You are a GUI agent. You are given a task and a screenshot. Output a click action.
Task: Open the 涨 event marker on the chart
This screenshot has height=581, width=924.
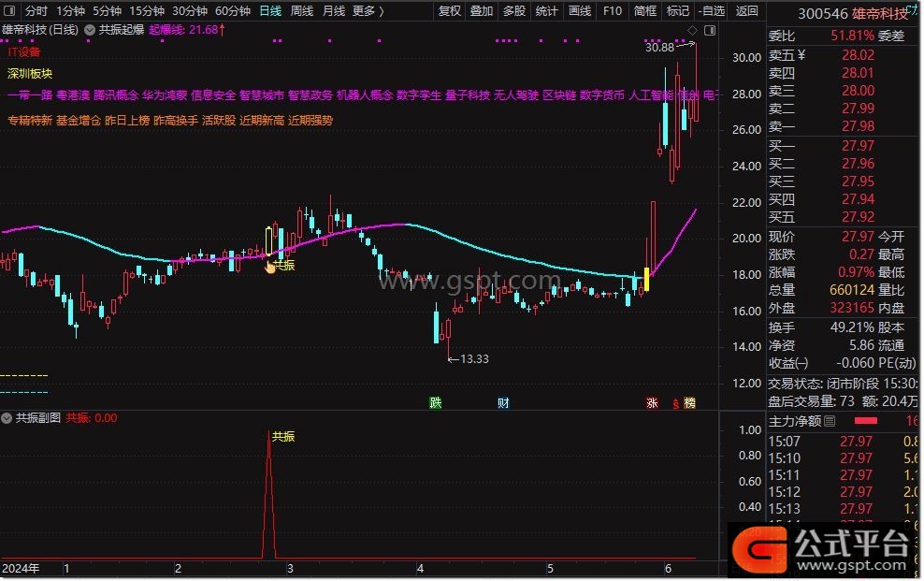(x=652, y=403)
